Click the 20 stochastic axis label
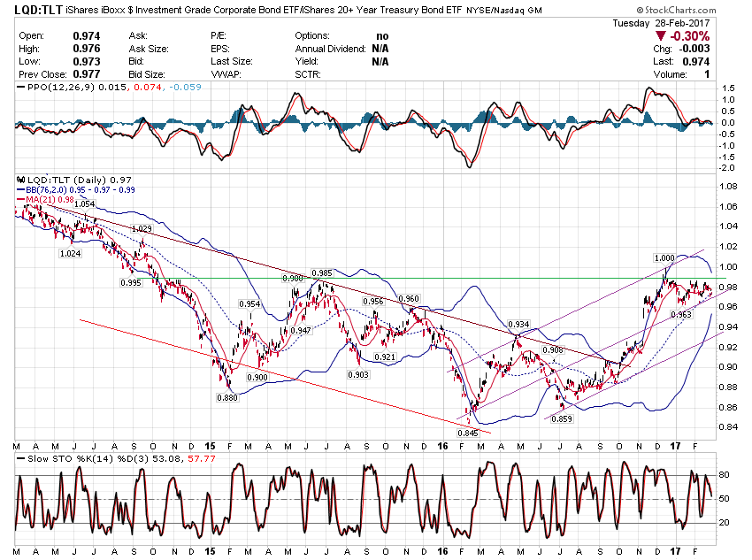 (725, 523)
